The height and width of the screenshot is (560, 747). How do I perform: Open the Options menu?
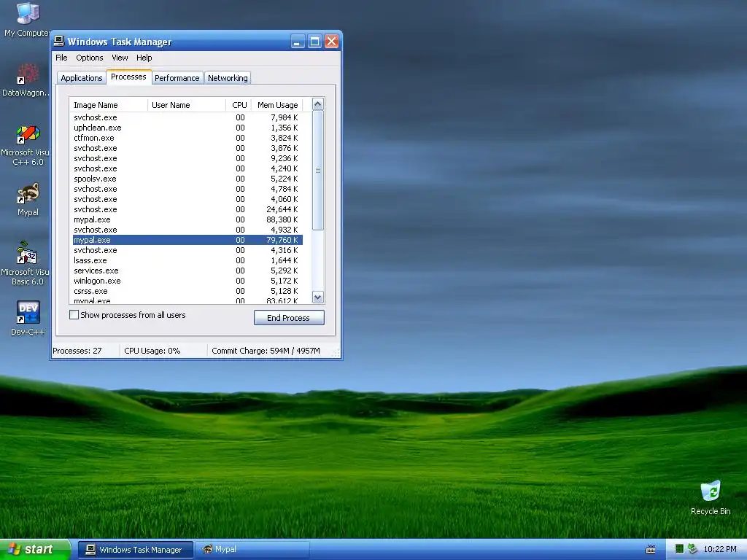[x=90, y=58]
